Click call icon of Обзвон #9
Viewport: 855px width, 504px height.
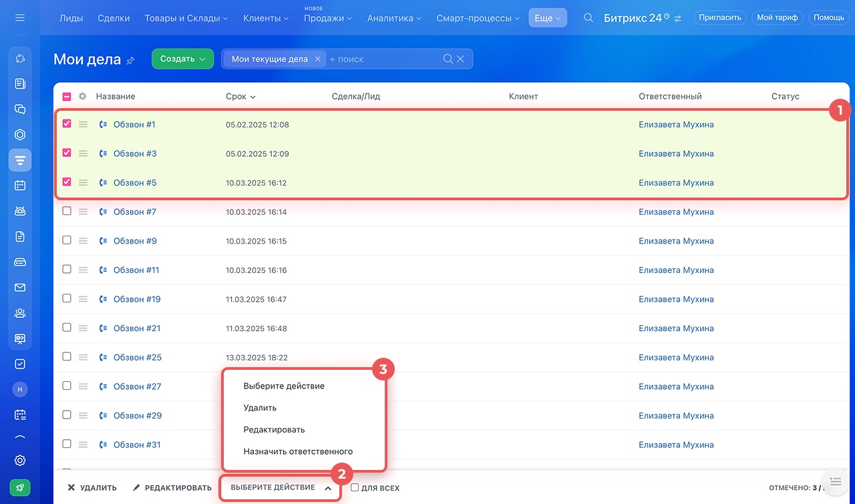(104, 241)
